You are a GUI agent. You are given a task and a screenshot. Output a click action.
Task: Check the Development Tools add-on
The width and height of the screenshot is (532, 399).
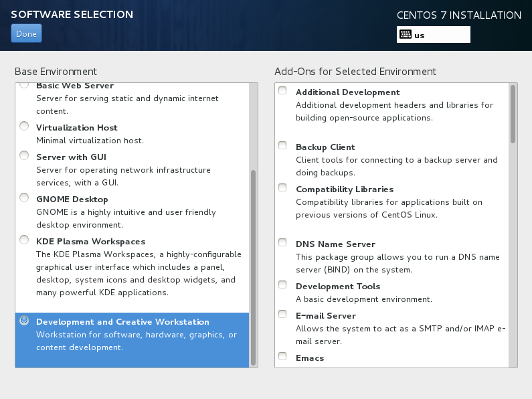282,285
